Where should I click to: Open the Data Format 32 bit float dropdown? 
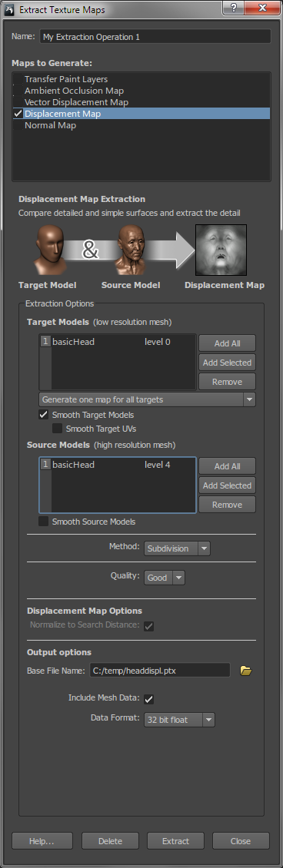coord(179,720)
